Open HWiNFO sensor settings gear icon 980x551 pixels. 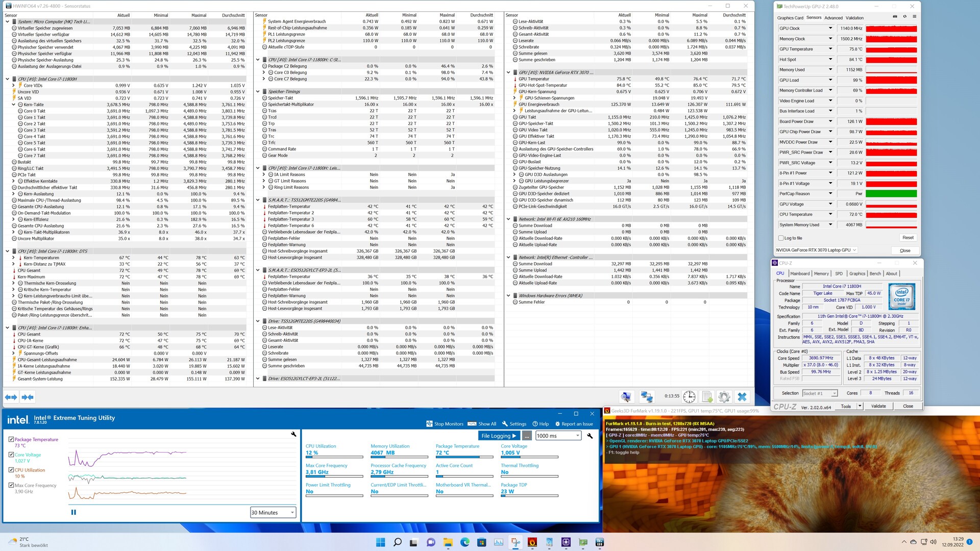(724, 397)
